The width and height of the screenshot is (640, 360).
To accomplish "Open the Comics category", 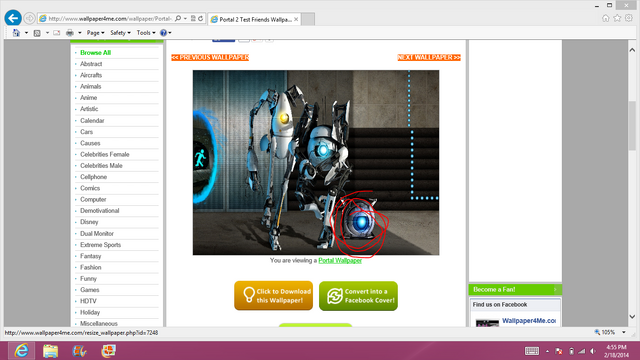I will (90, 188).
